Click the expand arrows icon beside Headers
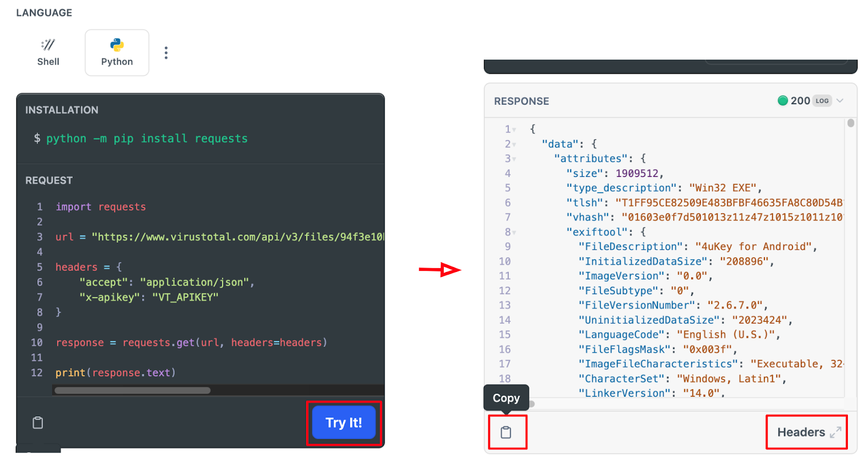Screen dimensions: 868x469 (835, 432)
